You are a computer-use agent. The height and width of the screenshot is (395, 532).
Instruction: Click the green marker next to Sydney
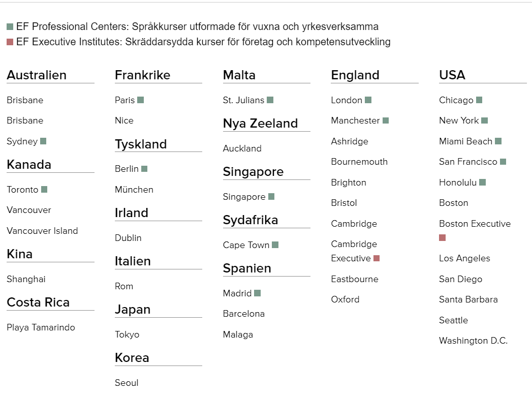[x=43, y=141]
